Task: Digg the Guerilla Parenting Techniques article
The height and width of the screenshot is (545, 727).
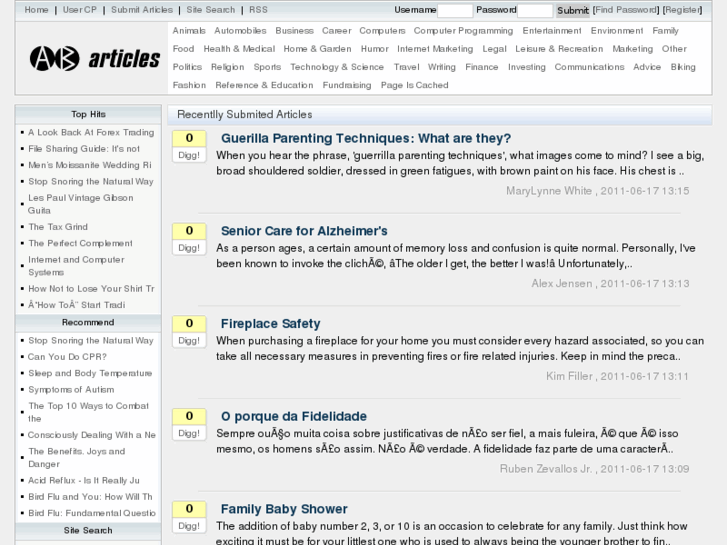Action: [x=189, y=155]
